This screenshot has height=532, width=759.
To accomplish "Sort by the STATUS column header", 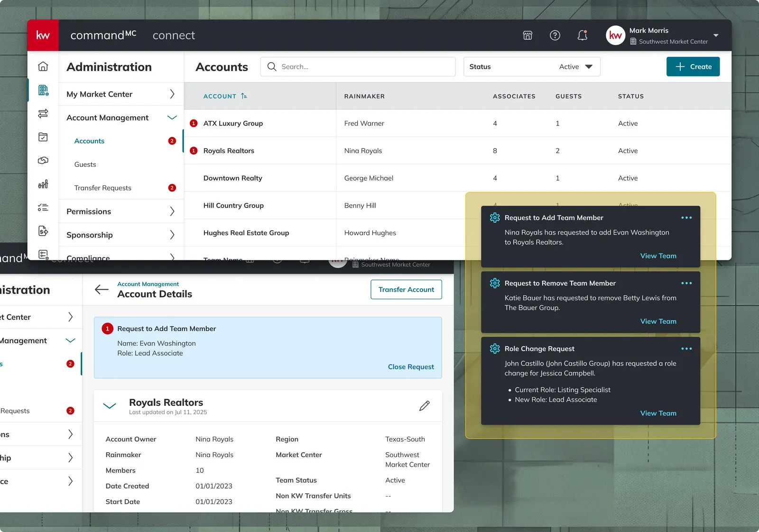I will click(631, 96).
